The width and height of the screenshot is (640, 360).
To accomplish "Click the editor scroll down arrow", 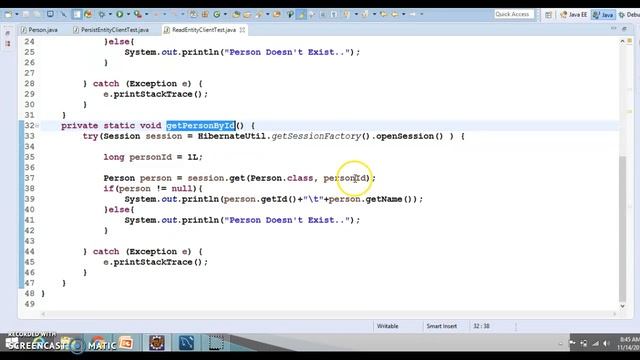I will [622, 306].
